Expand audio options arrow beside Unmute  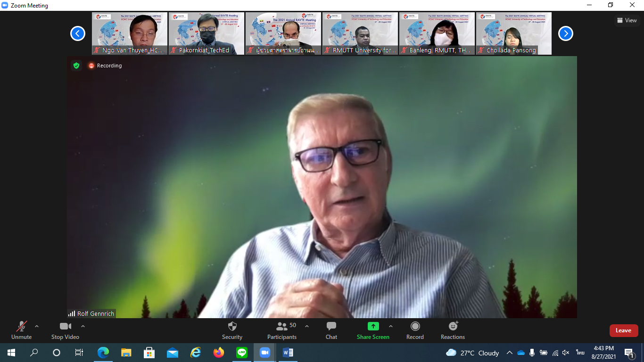(37, 326)
